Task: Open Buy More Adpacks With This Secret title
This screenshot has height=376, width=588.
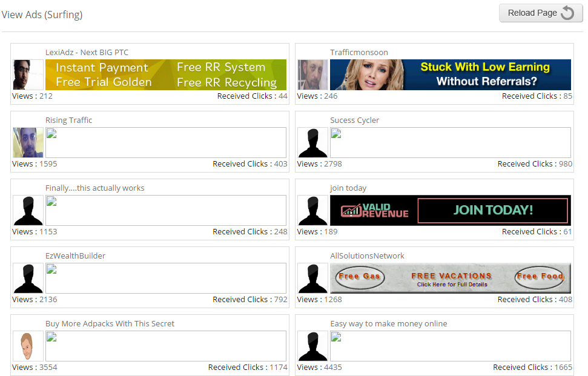Action: [x=110, y=324]
